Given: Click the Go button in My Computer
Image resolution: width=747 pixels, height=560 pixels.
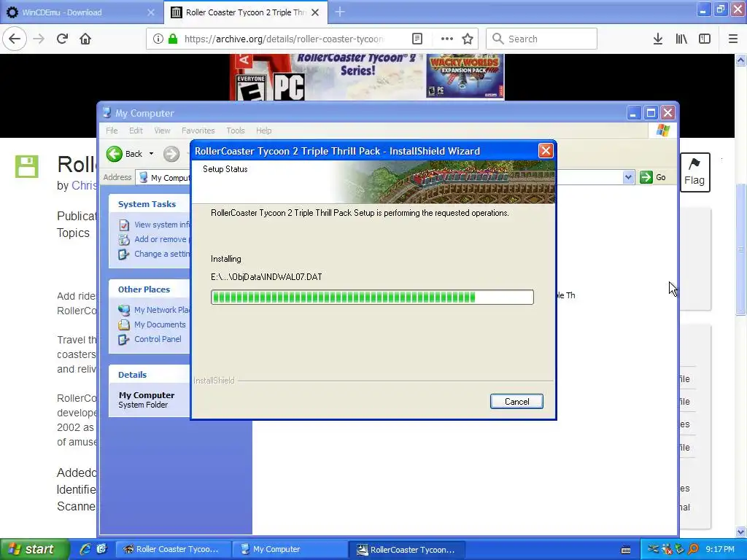Looking at the screenshot, I should 653,177.
